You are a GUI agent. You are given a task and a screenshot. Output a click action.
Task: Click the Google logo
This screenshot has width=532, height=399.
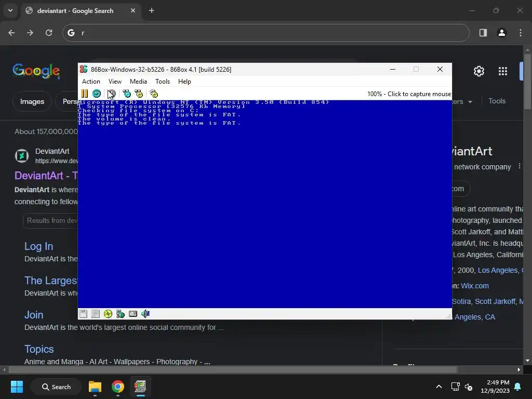pyautogui.click(x=36, y=71)
